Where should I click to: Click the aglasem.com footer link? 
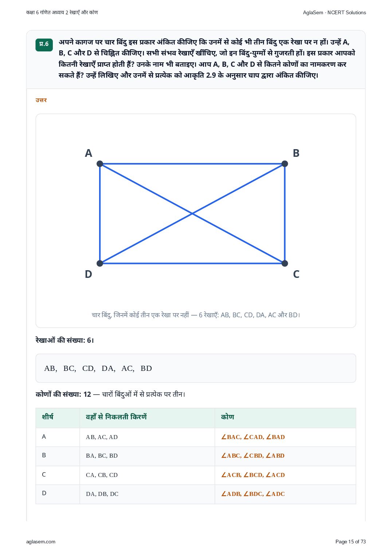click(x=41, y=542)
